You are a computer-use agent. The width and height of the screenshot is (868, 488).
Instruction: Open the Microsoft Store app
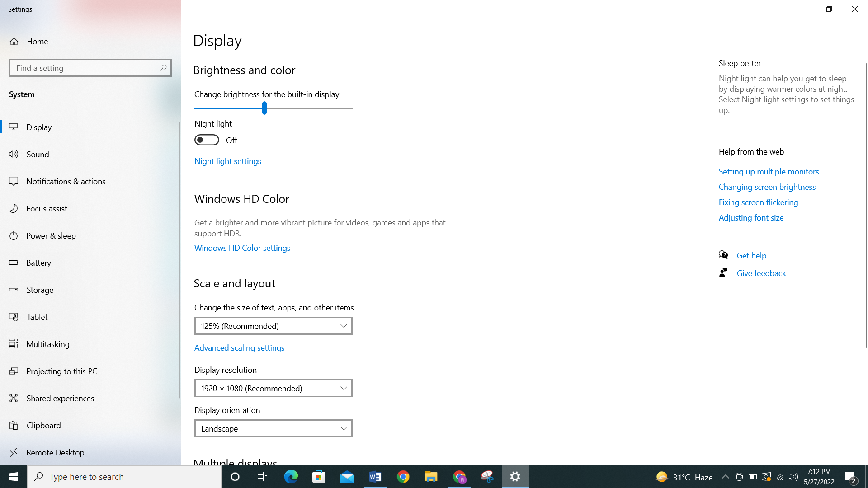[320, 477]
